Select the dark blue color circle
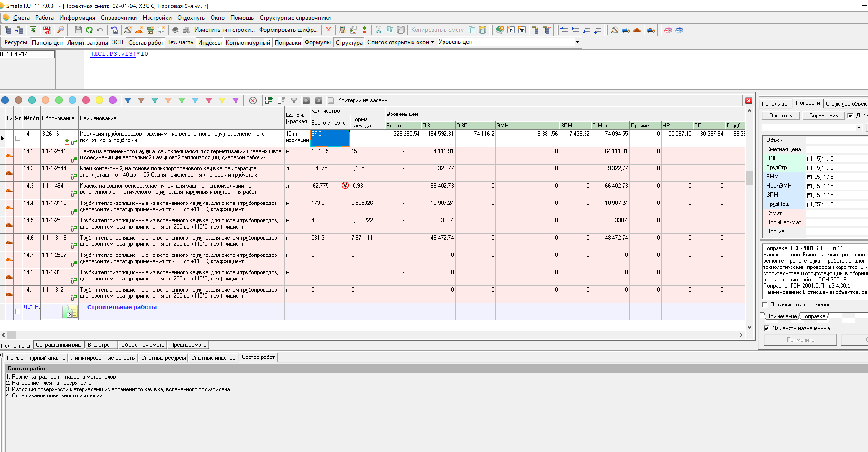The height and width of the screenshot is (452, 868). pyautogui.click(x=5, y=100)
